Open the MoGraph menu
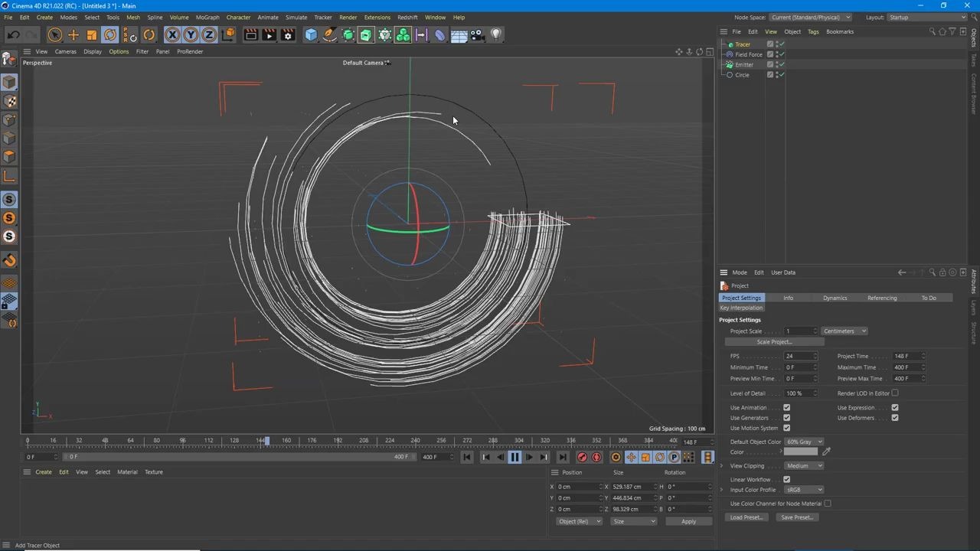980x551 pixels. tap(207, 17)
